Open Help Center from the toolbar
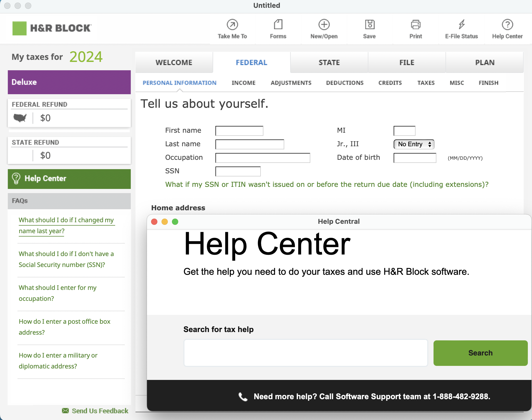The width and height of the screenshot is (532, 420). pyautogui.click(x=507, y=29)
